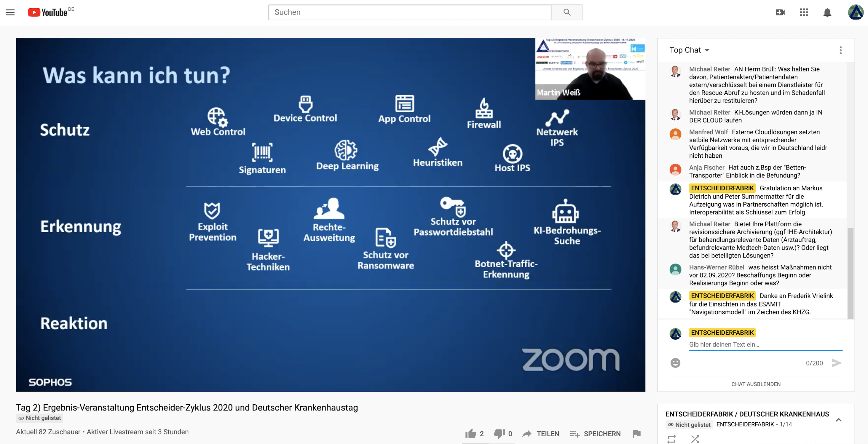Click the Nicht gelistet badge under the title
Image resolution: width=868 pixels, height=444 pixels.
point(40,418)
